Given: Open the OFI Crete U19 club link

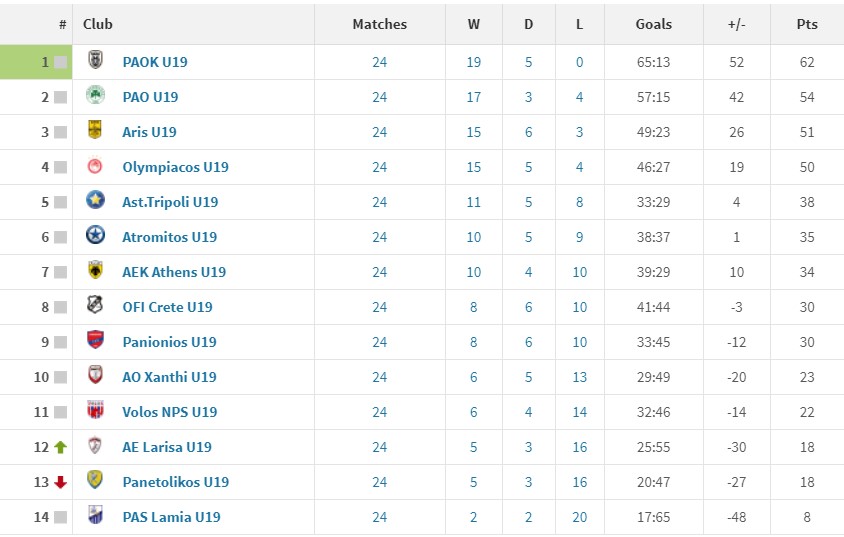Looking at the screenshot, I should (167, 307).
